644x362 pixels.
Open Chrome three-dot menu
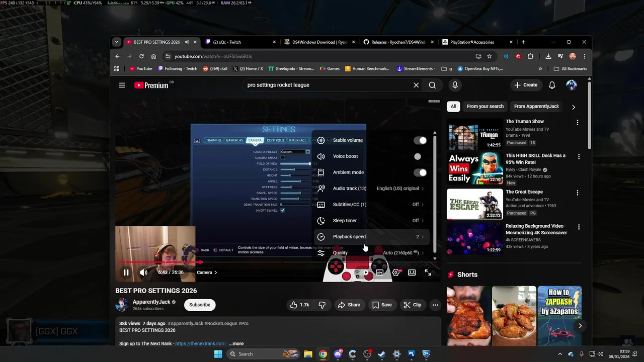tap(585, 56)
